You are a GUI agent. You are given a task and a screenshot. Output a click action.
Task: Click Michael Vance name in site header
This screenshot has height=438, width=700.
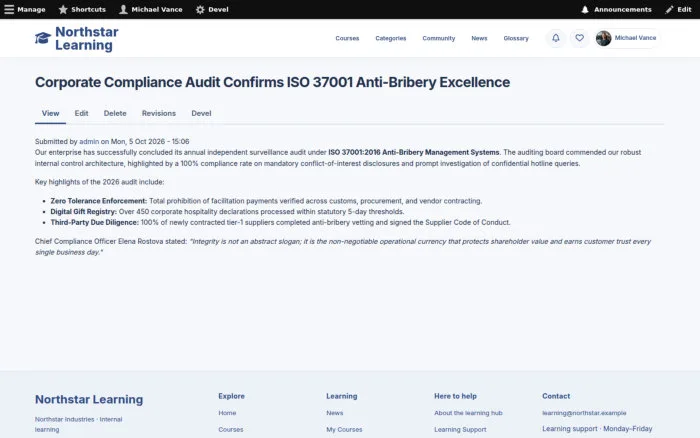coord(635,38)
